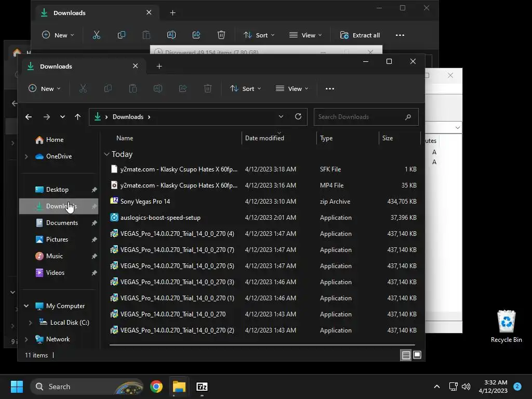Viewport: 532px width, 399px height.
Task: Click Copy icon in front Downloads toolbar
Action: (x=108, y=88)
